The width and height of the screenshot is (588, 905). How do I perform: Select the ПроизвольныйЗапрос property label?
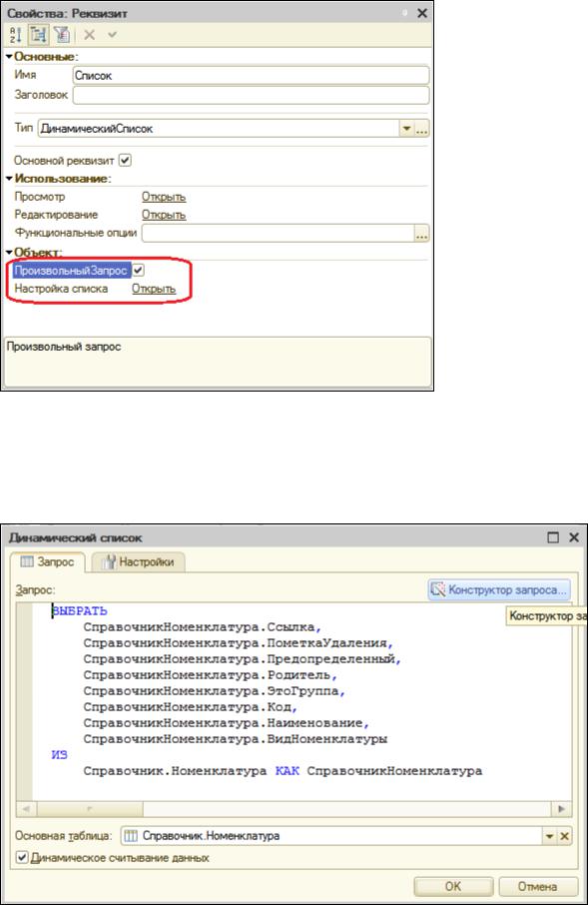[71, 270]
